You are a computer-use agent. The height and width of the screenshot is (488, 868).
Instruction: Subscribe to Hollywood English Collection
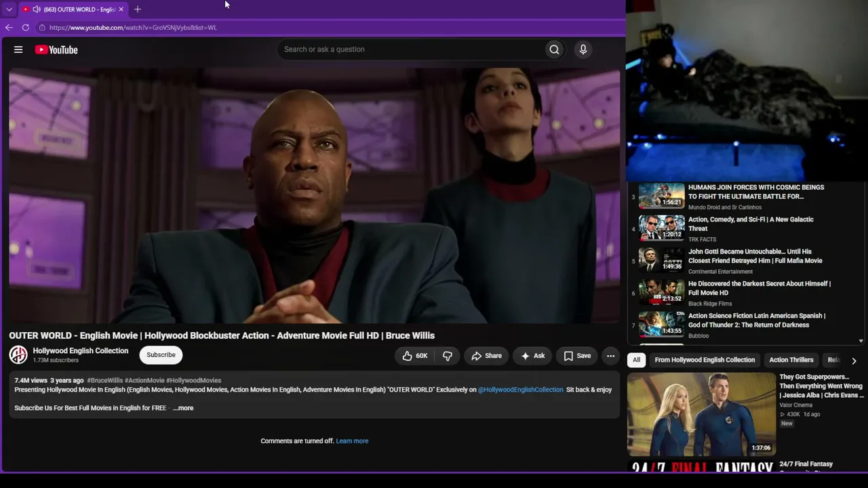(161, 355)
